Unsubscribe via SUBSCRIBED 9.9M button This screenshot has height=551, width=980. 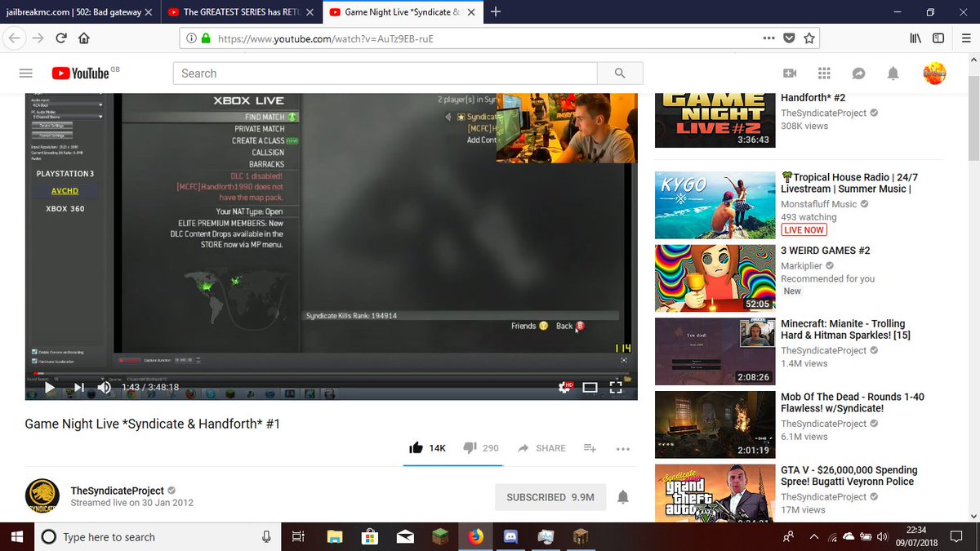coord(550,497)
